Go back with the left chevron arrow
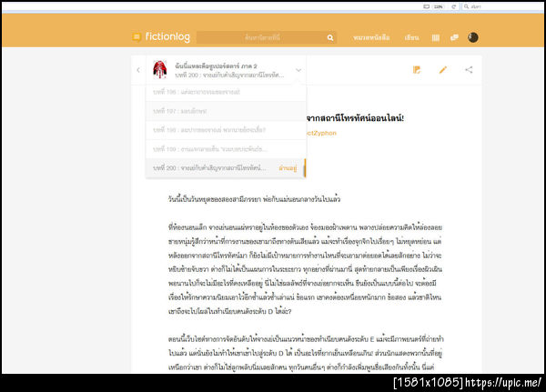This screenshot has width=546, height=392. pos(138,70)
